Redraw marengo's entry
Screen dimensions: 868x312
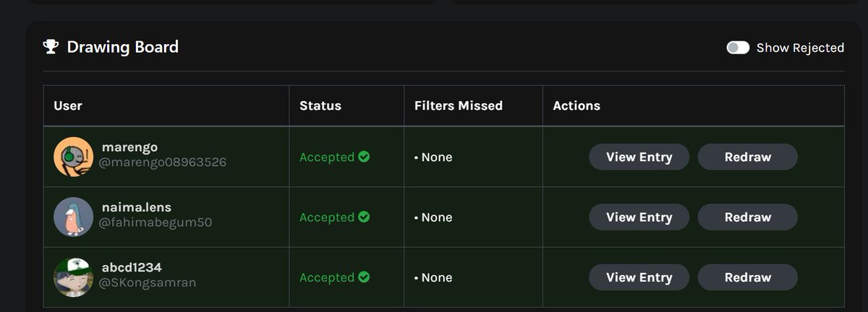747,157
